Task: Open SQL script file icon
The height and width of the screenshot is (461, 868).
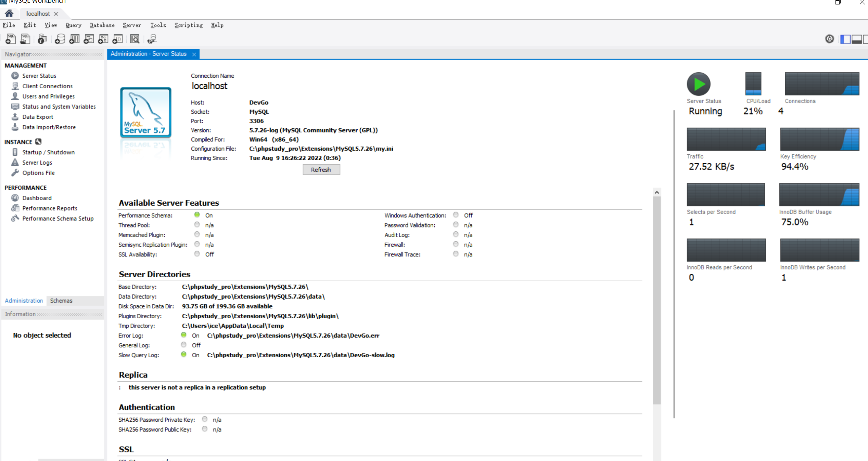Action: tap(25, 39)
